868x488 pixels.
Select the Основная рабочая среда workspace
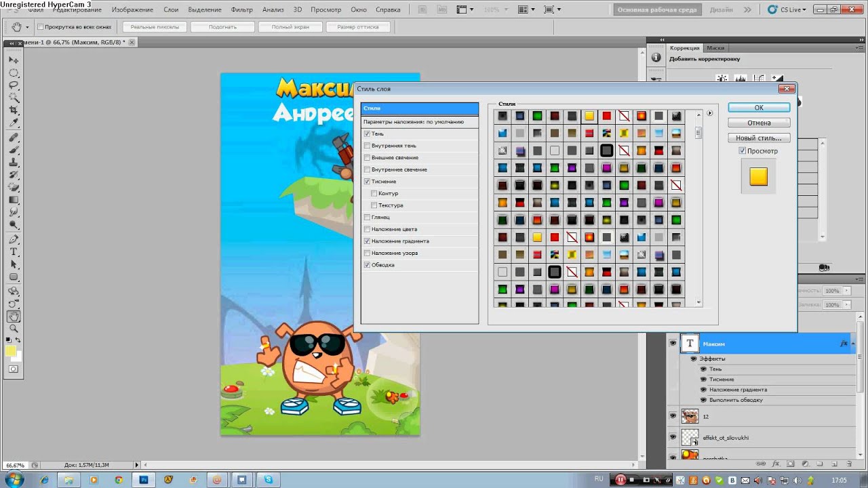[x=656, y=9]
